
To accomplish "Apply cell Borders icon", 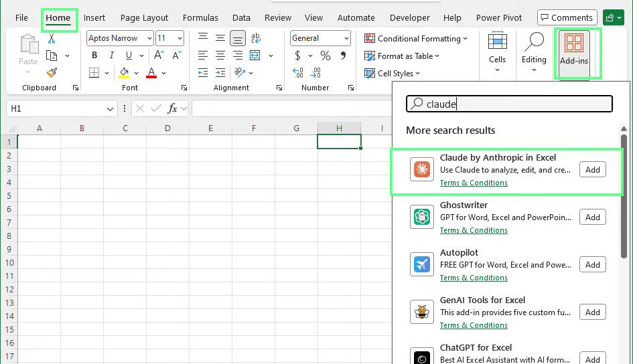I will [94, 72].
